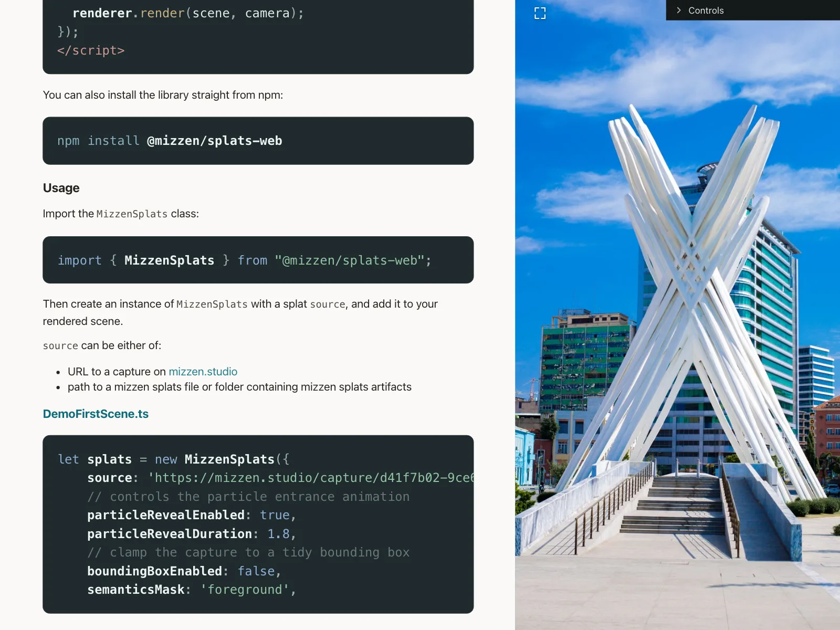Click the renderer.render(scene, camera) line

(188, 13)
